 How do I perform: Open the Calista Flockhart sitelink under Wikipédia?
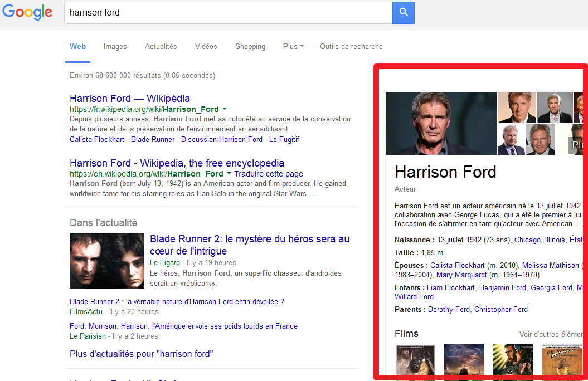click(97, 139)
